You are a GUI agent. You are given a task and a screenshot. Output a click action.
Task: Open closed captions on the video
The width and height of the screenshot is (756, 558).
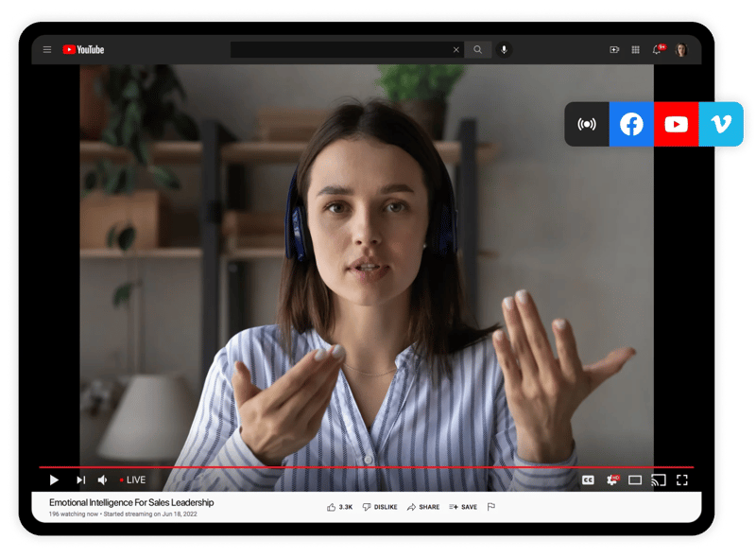(589, 480)
